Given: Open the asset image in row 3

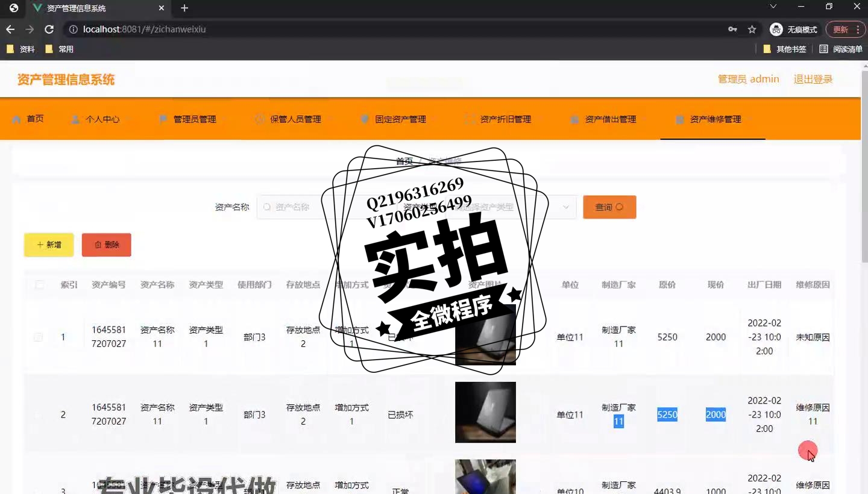Looking at the screenshot, I should (485, 477).
